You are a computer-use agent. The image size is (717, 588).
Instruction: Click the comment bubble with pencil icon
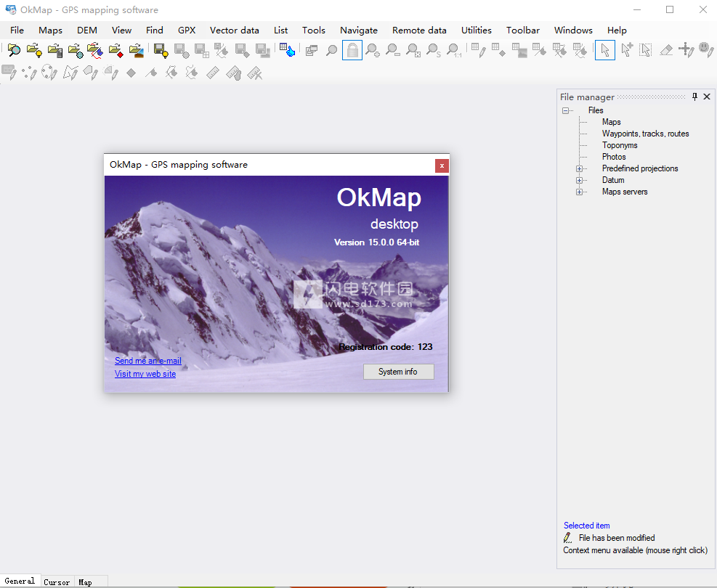tap(9, 72)
